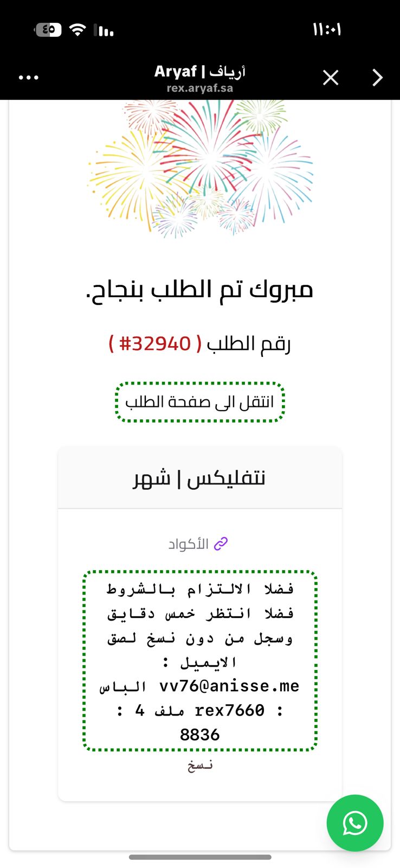The width and height of the screenshot is (400, 868).
Task: Select the order number #32940
Action: coord(155,343)
